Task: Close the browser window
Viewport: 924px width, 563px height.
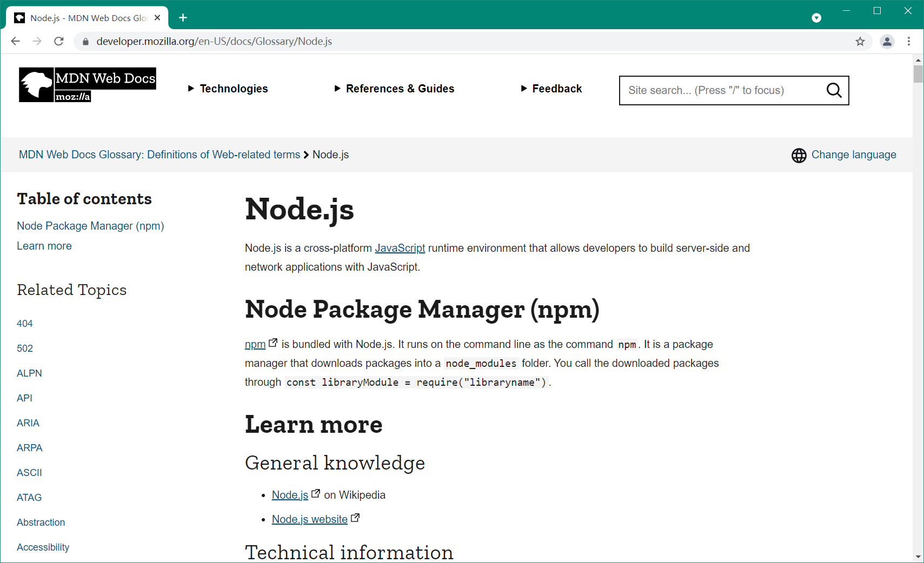Action: (908, 11)
